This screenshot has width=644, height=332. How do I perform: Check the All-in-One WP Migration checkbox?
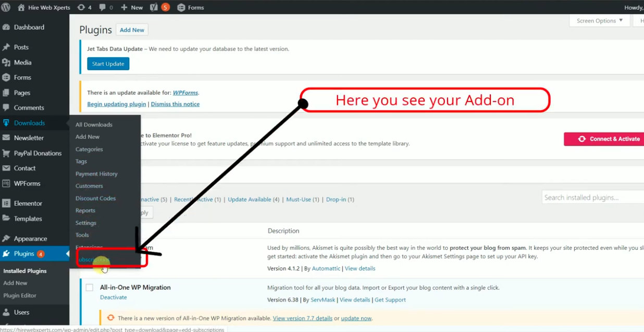tap(90, 288)
